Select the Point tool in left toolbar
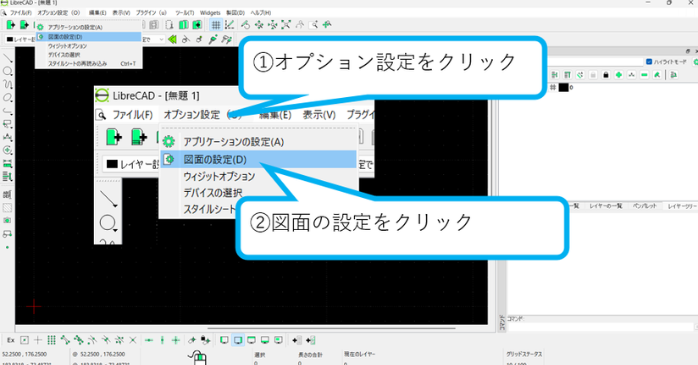The image size is (698, 365). click(8, 247)
